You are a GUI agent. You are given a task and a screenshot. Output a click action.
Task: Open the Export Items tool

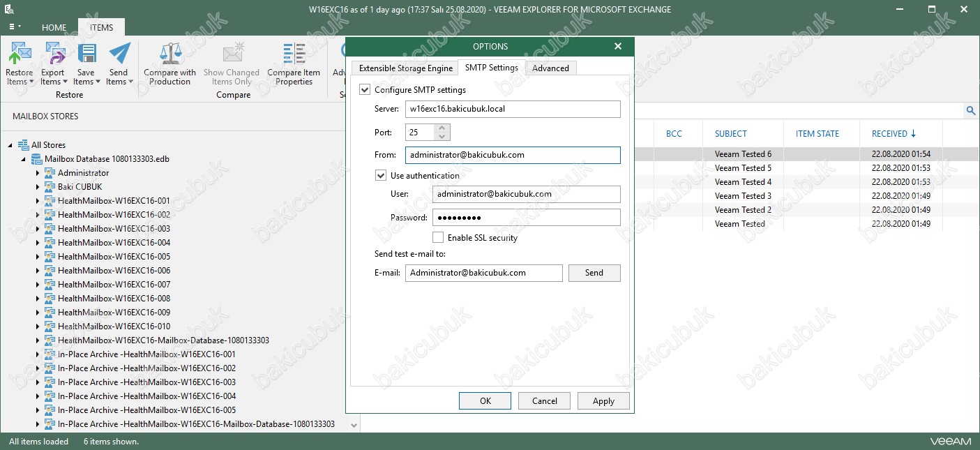(x=52, y=63)
